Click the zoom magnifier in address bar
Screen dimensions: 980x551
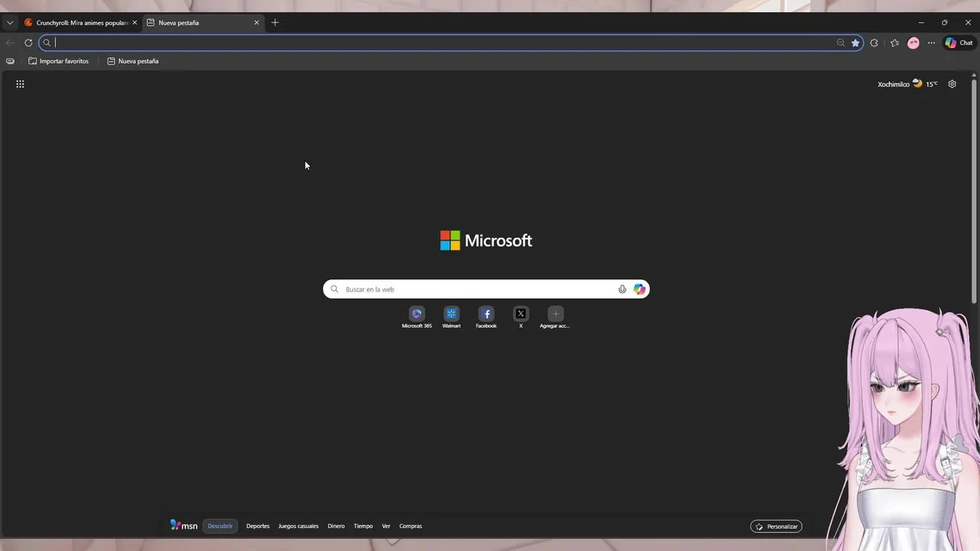(841, 43)
